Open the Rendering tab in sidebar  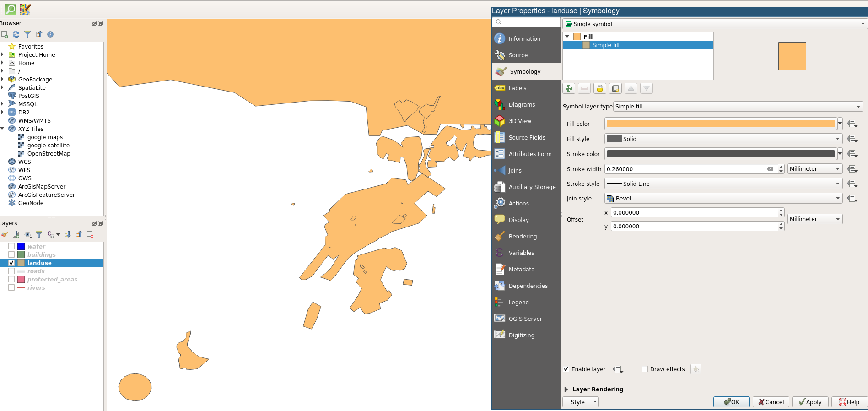(x=523, y=236)
